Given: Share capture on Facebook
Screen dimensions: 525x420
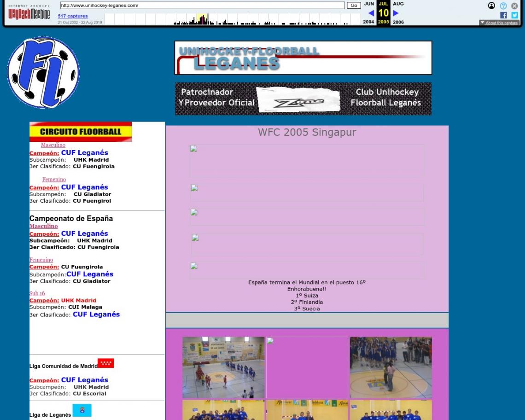Looking at the screenshot, I should tap(503, 15).
